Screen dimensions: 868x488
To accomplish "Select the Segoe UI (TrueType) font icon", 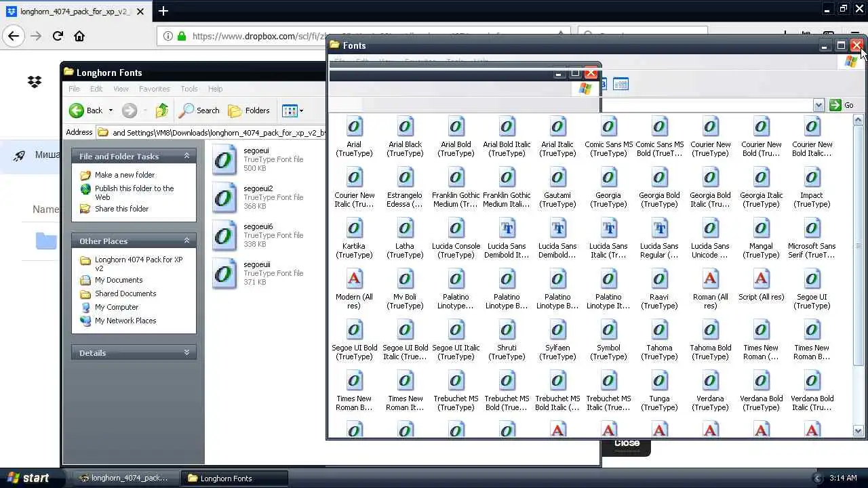I will (x=812, y=279).
